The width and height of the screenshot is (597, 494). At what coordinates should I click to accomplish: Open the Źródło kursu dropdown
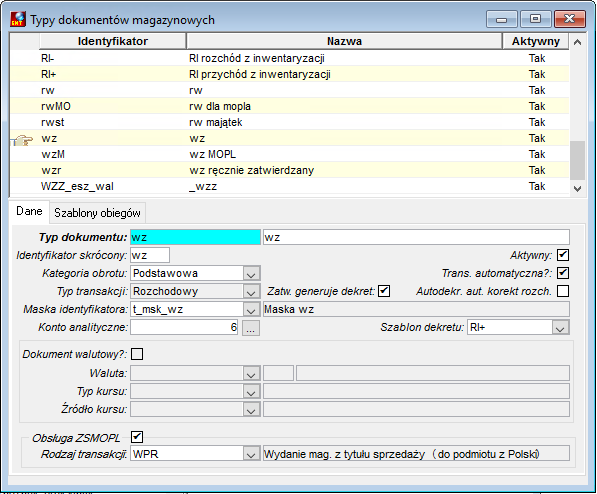coord(251,409)
